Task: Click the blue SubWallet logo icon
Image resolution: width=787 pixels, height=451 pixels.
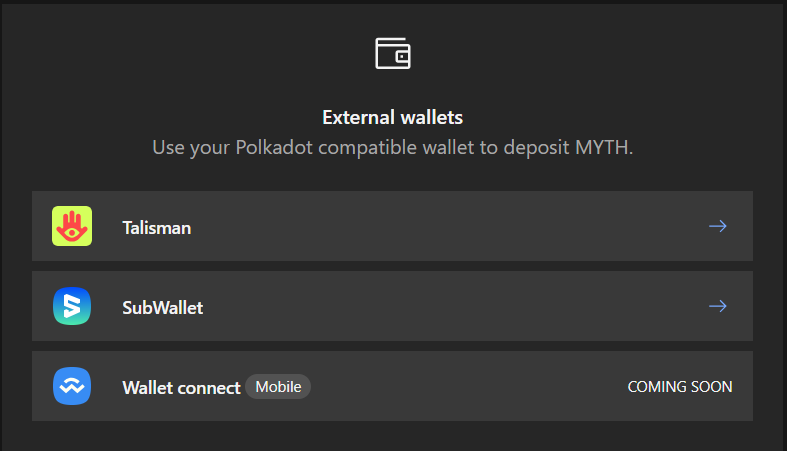Action: click(x=72, y=307)
